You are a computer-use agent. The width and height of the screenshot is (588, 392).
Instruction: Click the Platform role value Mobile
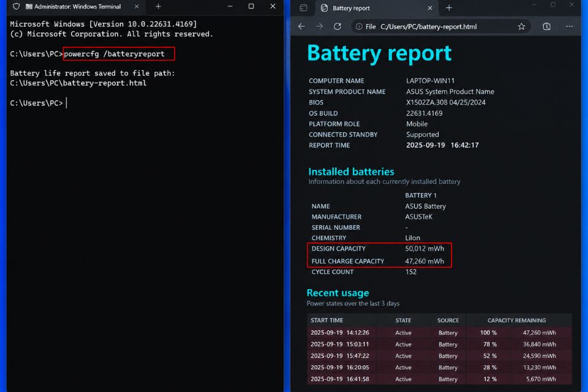point(417,124)
